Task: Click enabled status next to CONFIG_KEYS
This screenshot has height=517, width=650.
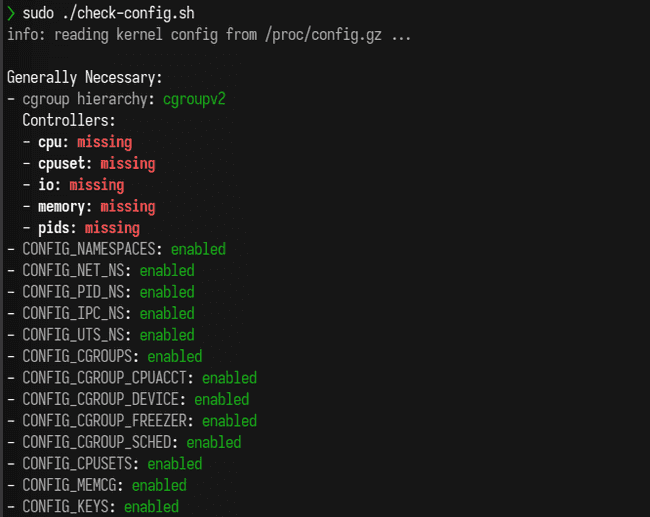Action: click(151, 507)
